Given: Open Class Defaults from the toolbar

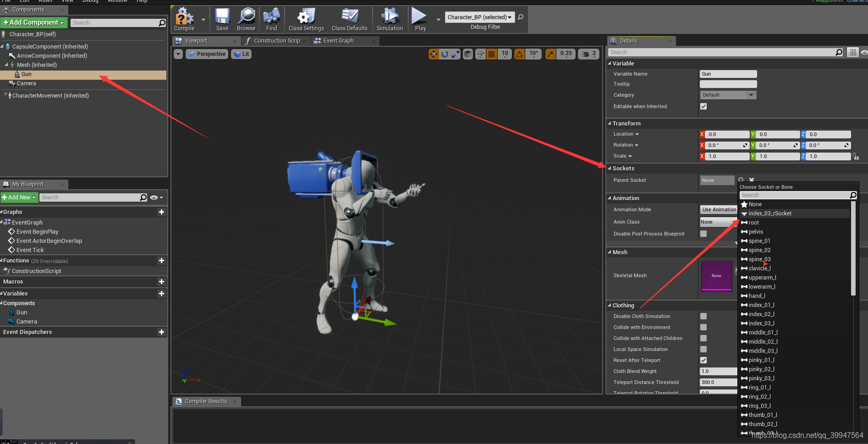Looking at the screenshot, I should point(350,19).
